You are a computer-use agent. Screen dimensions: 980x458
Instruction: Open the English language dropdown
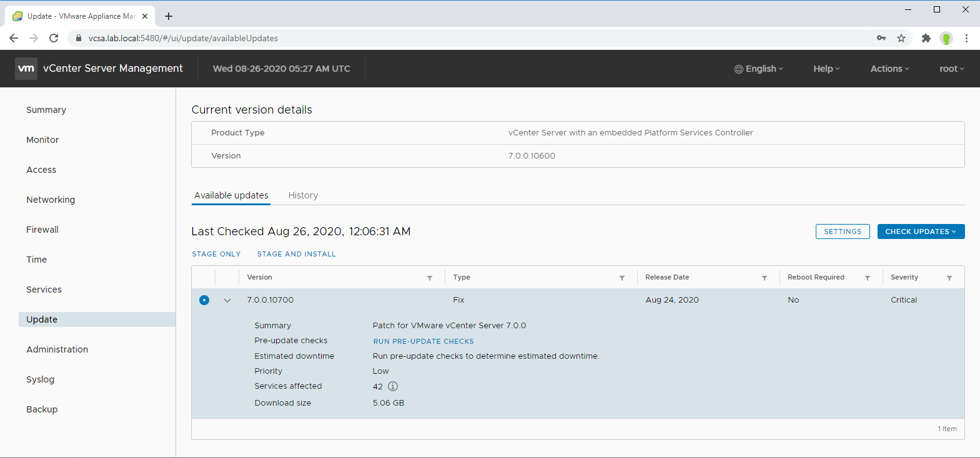coord(758,69)
